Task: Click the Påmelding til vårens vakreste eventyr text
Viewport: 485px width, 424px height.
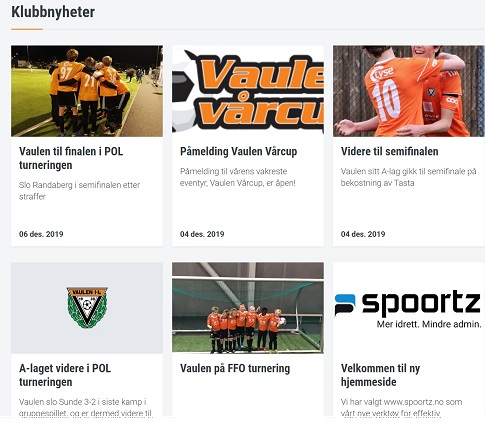Action: [238, 177]
